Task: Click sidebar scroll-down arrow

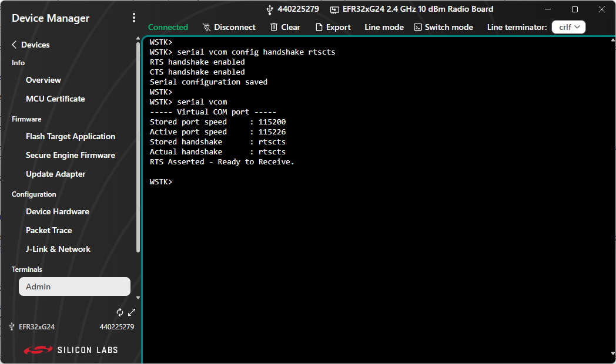Action: (138, 298)
